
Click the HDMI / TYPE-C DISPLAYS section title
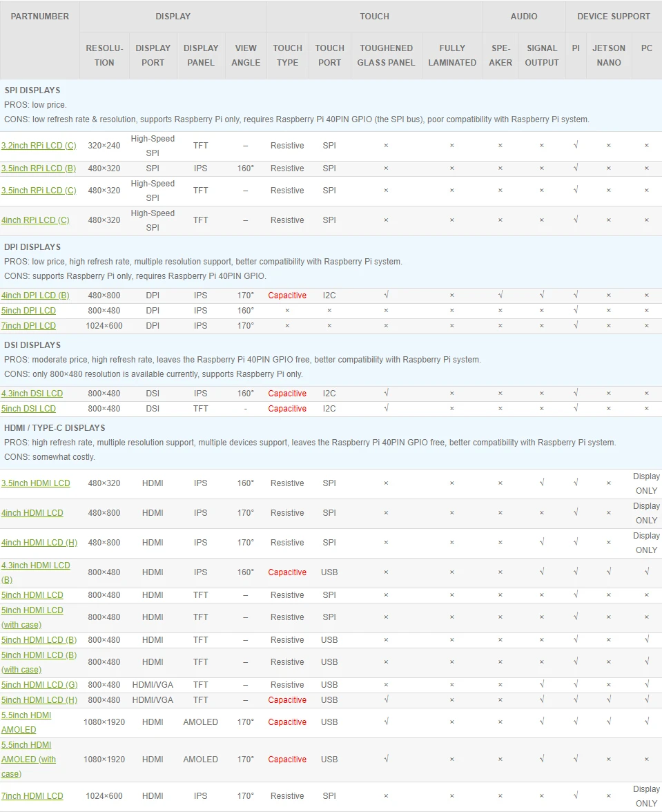click(x=55, y=428)
